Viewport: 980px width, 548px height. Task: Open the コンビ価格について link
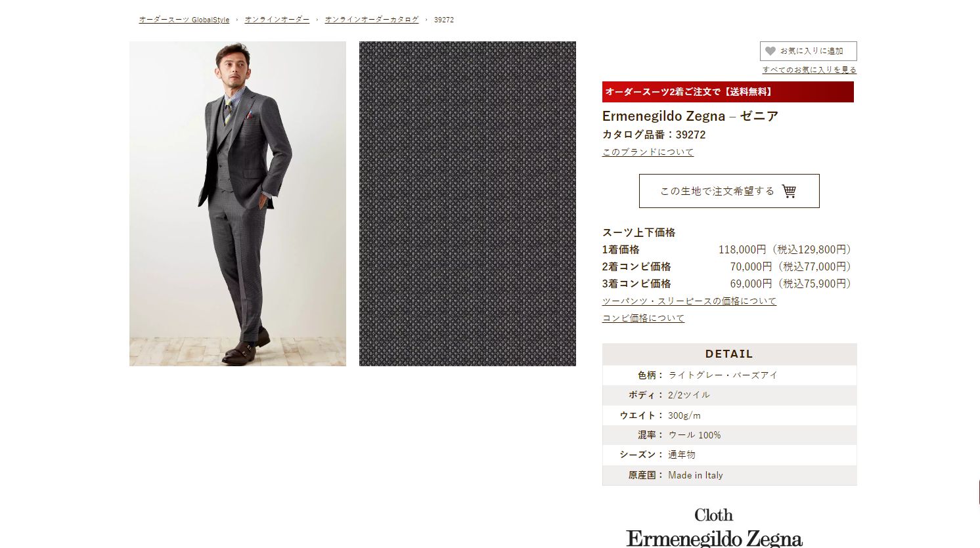point(644,318)
